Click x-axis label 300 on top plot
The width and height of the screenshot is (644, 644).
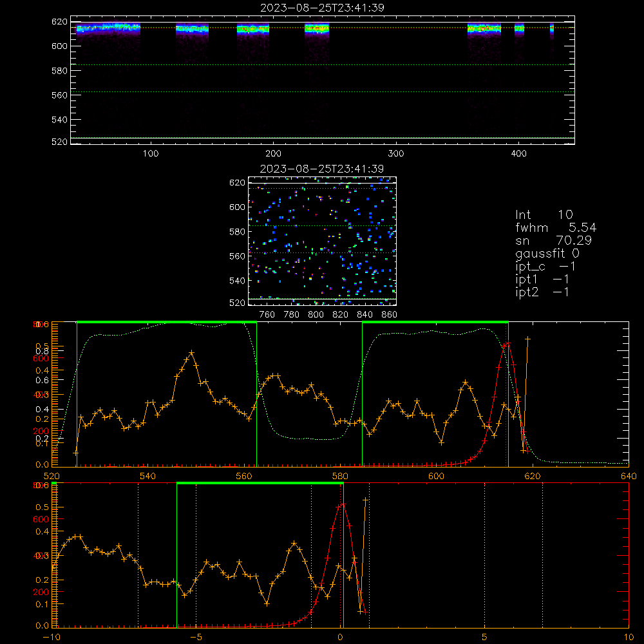tap(396, 154)
